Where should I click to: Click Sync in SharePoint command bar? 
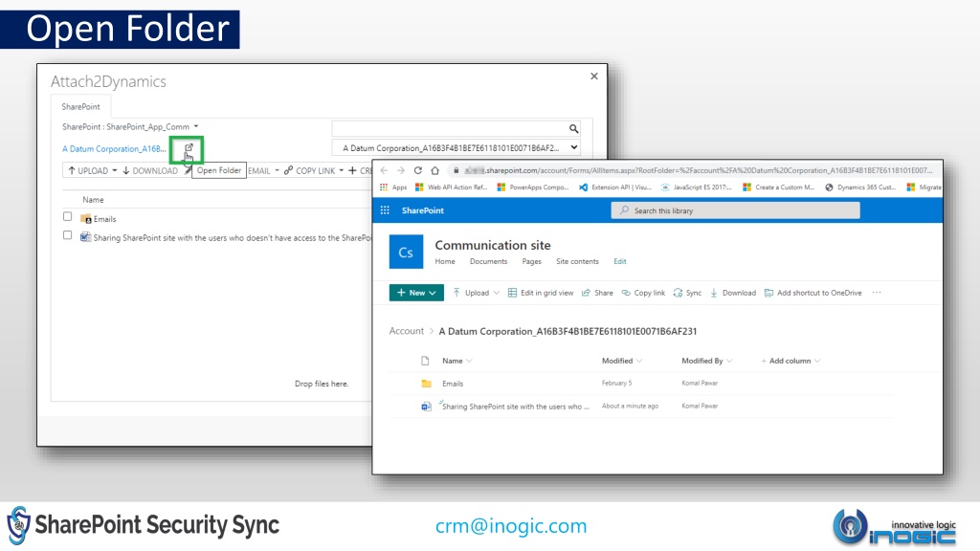[x=687, y=293]
